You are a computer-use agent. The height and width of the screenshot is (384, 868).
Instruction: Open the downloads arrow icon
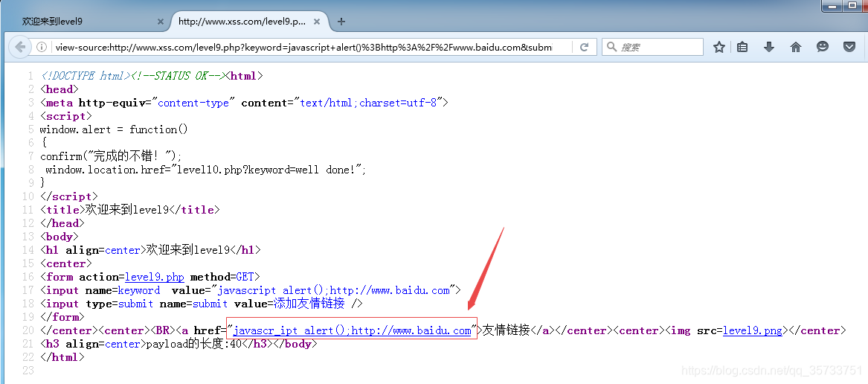pyautogui.click(x=769, y=47)
